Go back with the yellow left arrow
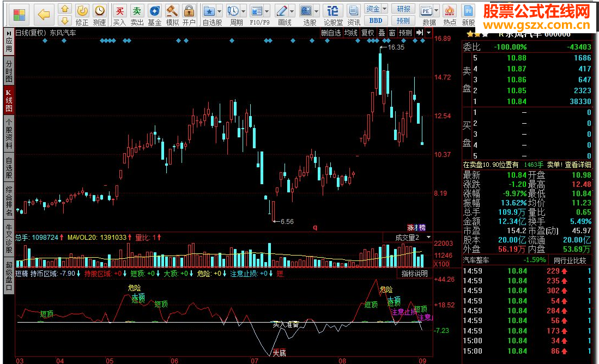Screen dimensions: 599x364 click(x=44, y=15)
